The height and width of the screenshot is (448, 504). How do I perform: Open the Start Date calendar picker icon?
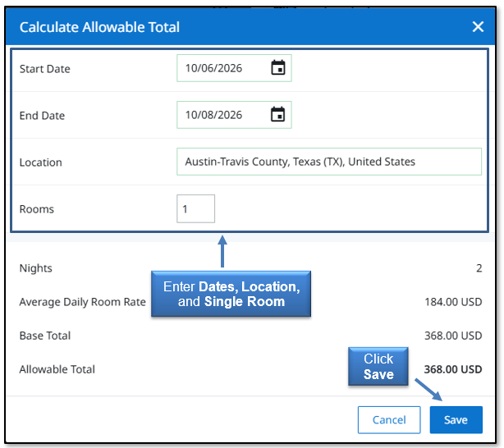tap(278, 67)
